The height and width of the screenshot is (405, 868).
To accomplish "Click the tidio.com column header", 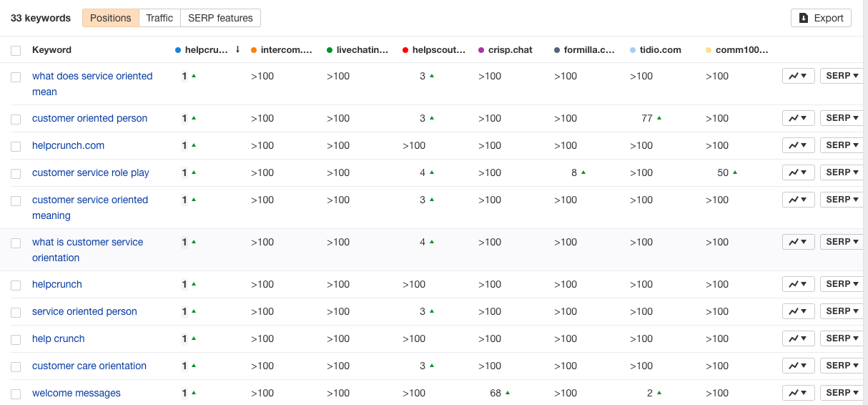I will (x=656, y=50).
